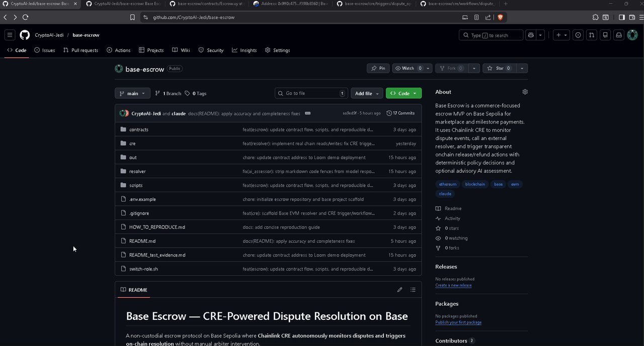
Task: Open the Issues shortcut icon in GitHub header
Action: [x=578, y=35]
